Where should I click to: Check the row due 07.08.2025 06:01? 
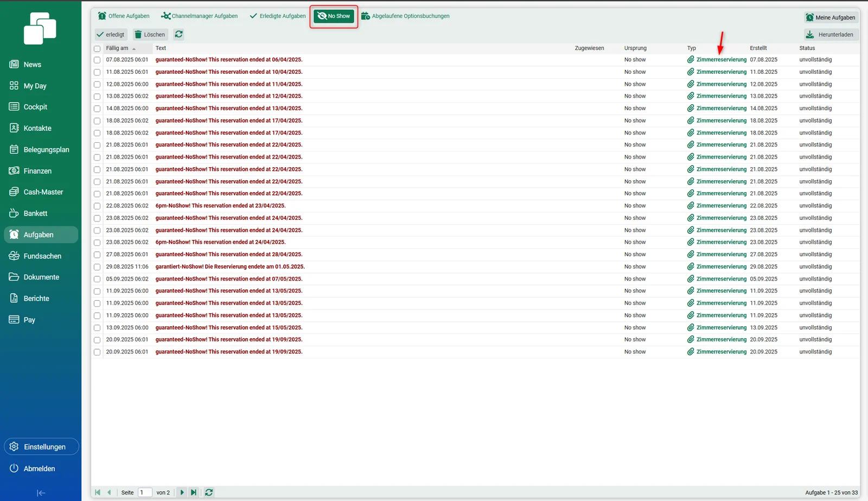click(x=97, y=60)
